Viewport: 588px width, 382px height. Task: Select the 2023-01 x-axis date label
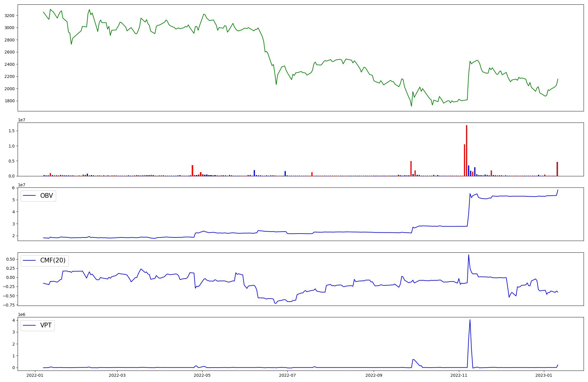click(544, 375)
